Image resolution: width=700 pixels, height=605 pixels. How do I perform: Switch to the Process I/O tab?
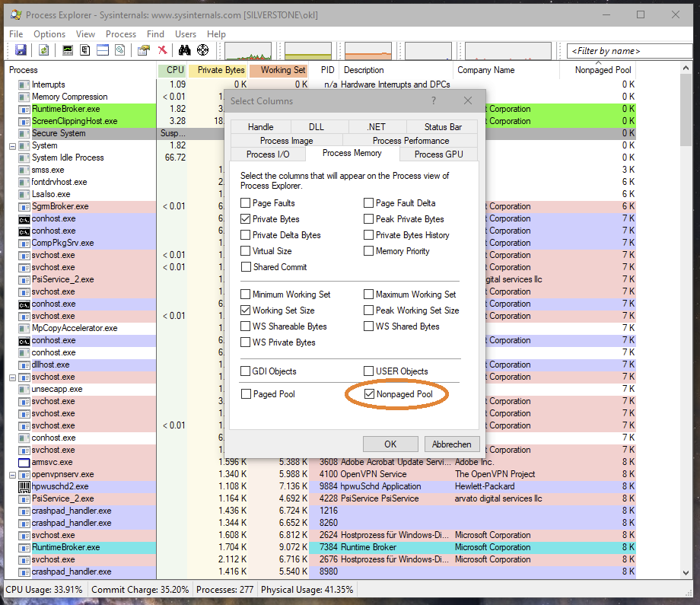point(268,154)
